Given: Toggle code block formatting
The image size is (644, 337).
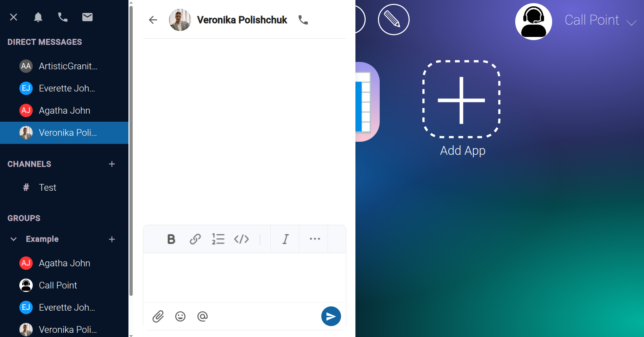Looking at the screenshot, I should click(x=241, y=239).
